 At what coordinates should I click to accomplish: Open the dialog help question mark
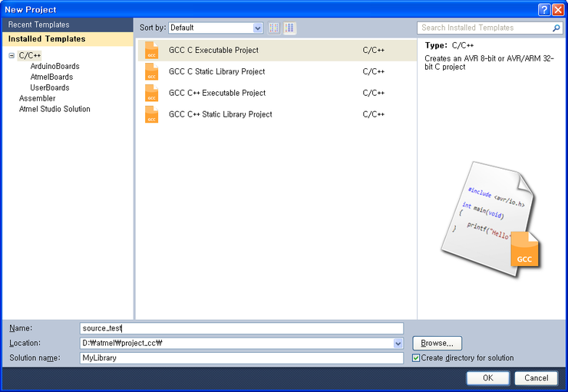(543, 10)
